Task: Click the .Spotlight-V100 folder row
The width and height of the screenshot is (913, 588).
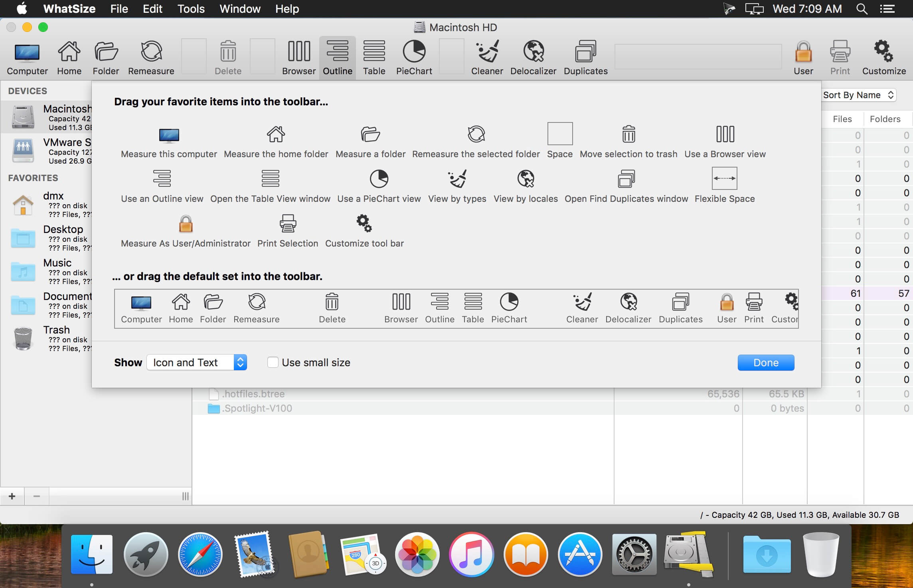Action: click(552, 408)
